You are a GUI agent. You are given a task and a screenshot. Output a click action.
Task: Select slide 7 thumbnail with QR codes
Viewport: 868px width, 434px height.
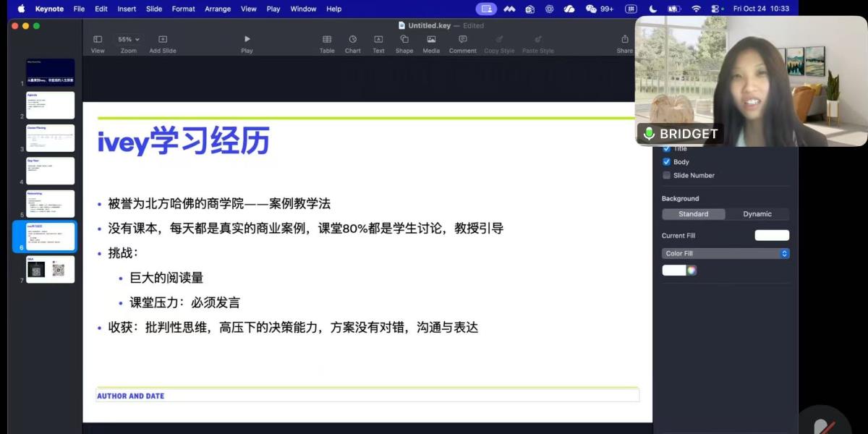point(50,268)
